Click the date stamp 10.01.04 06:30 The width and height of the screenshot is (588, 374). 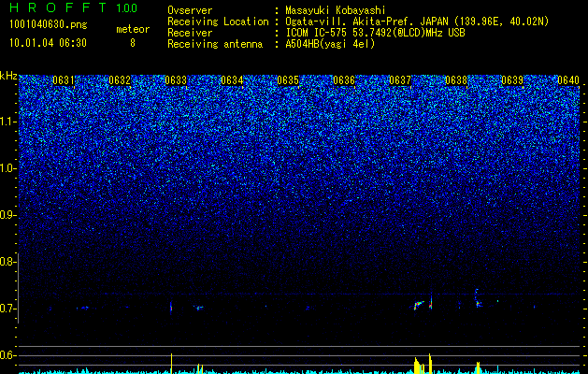point(48,43)
